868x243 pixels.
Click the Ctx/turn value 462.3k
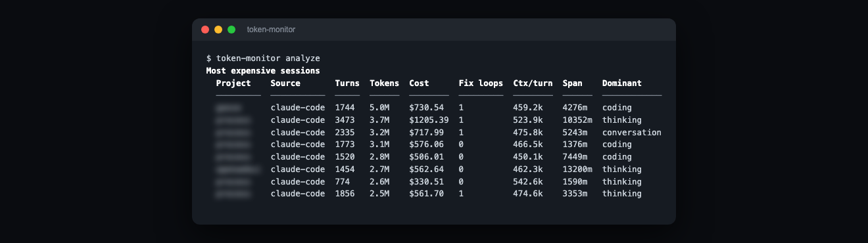pos(528,169)
